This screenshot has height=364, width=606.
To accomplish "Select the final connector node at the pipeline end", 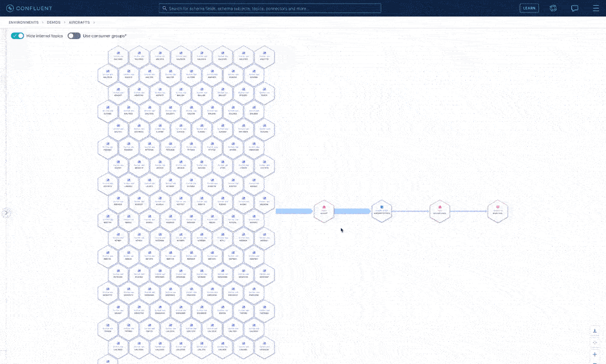I will [498, 211].
